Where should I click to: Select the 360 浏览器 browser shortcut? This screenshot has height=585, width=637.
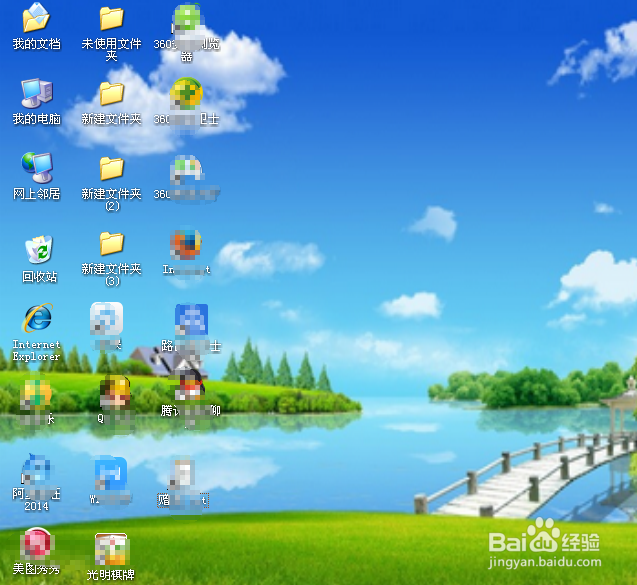(x=186, y=32)
